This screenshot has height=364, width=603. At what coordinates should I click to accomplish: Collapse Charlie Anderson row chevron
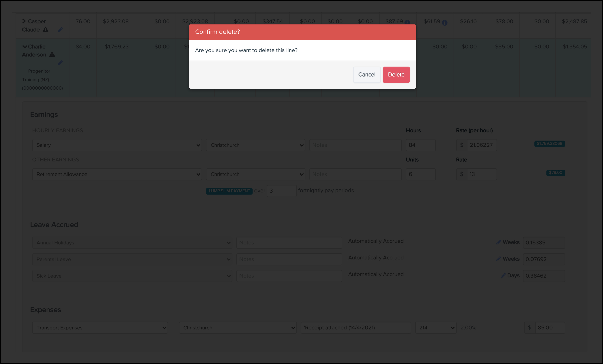pyautogui.click(x=25, y=46)
